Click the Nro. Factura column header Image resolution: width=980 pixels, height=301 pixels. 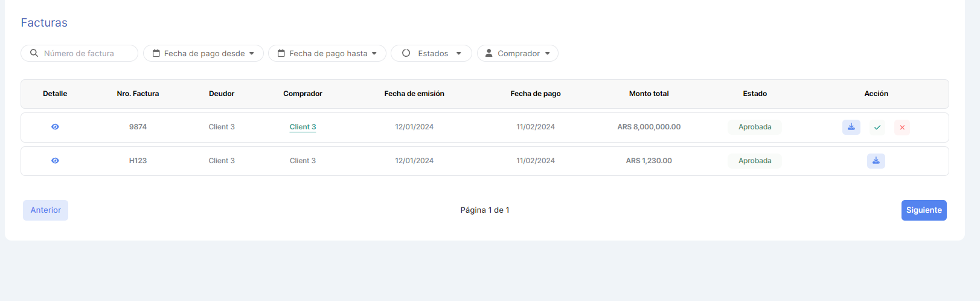(x=138, y=94)
